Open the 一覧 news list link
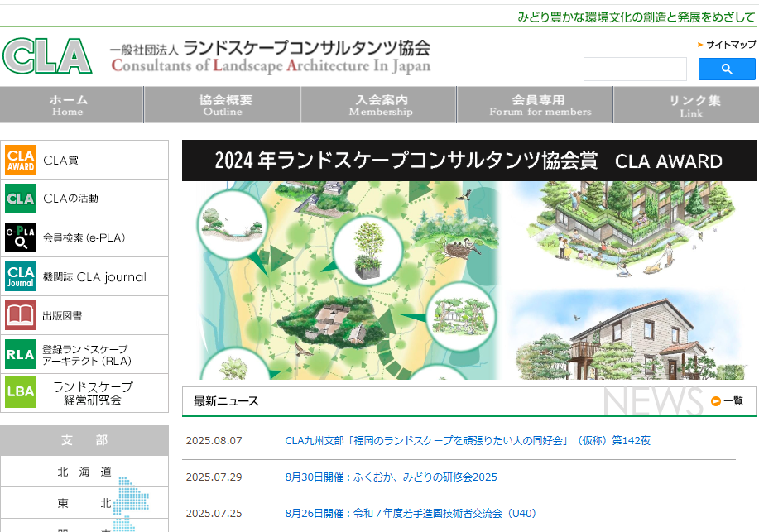Screen dimensions: 759x532 point(733,401)
